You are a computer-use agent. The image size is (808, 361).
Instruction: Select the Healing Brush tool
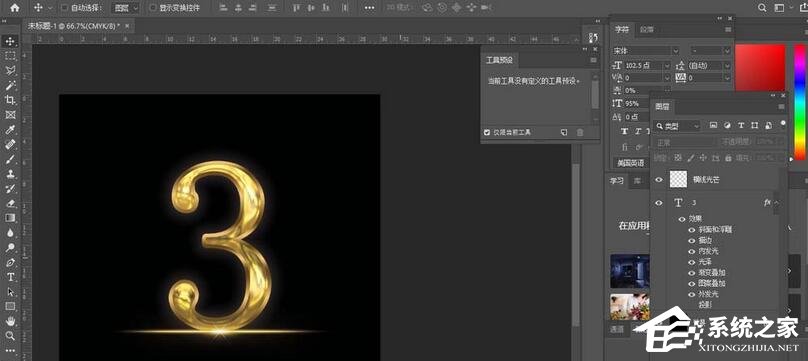tap(10, 145)
